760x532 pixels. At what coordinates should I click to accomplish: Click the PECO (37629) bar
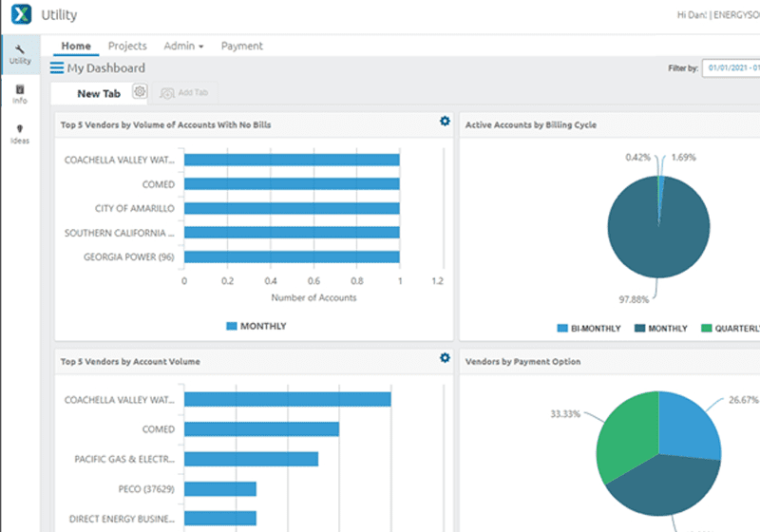[220, 489]
